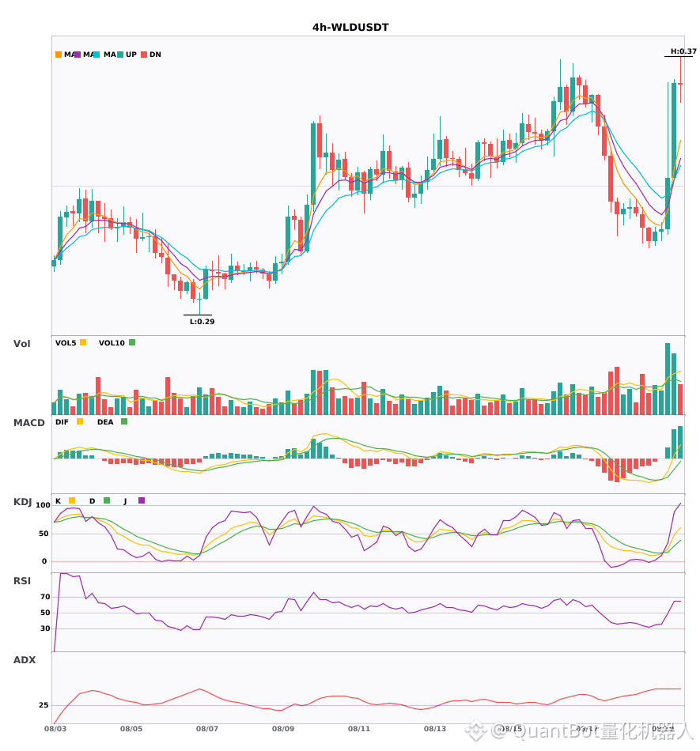700x751 pixels.
Task: Click the yellow K legend swatch
Action: coord(72,500)
